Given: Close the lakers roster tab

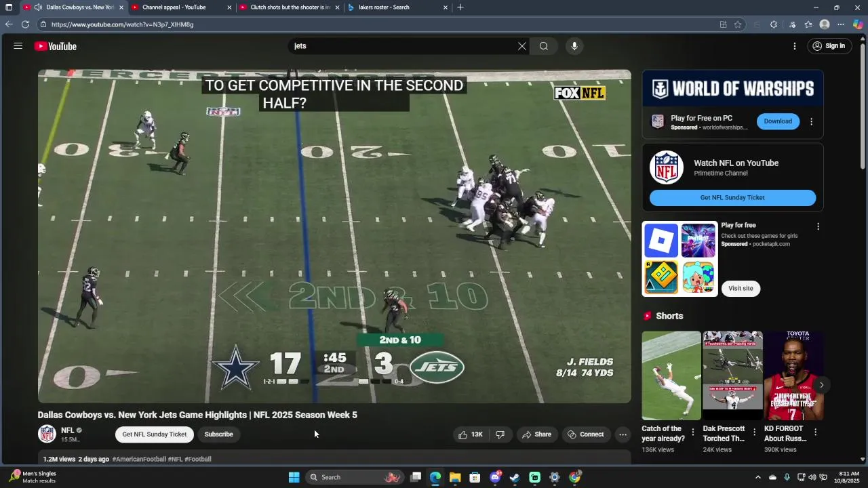Looking at the screenshot, I should click(x=446, y=7).
